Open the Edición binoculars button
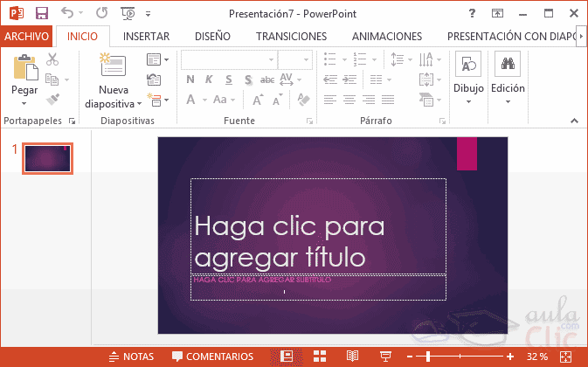Screen dimensions: 588x367 tap(508, 78)
